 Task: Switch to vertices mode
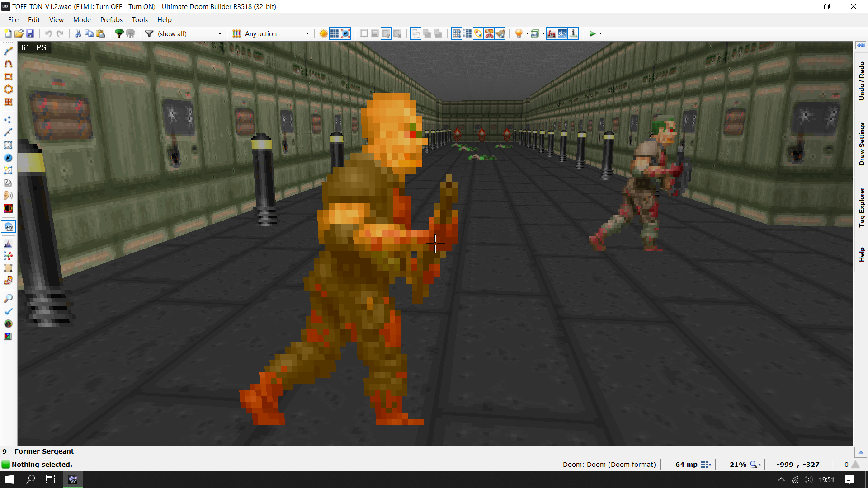[8, 120]
